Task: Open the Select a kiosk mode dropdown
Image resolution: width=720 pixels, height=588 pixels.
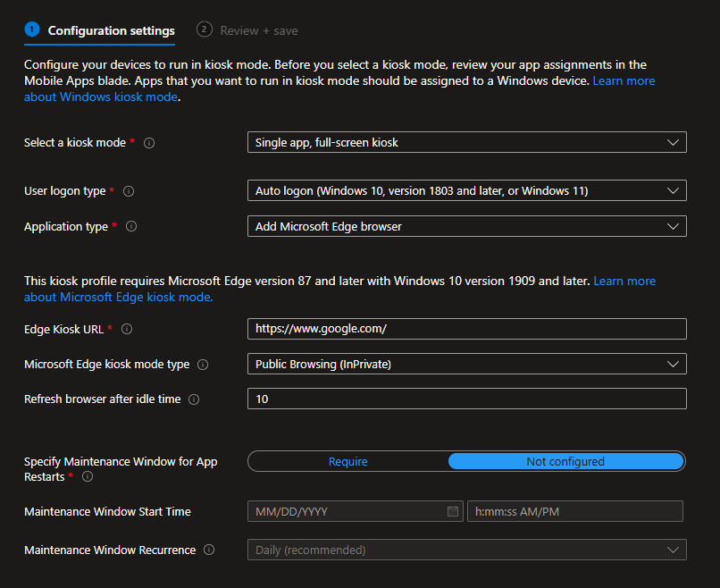Action: [467, 142]
